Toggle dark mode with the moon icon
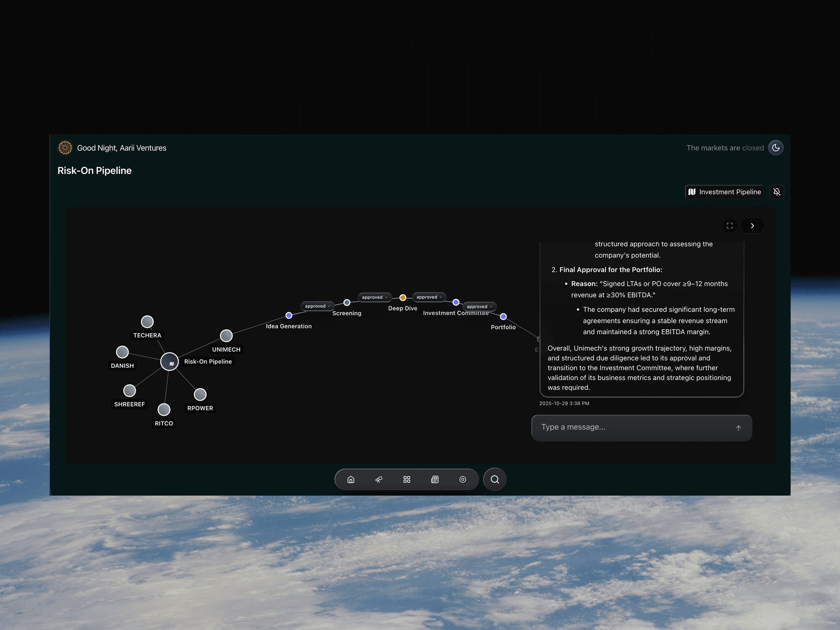Viewport: 840px width, 630px height. [x=775, y=148]
